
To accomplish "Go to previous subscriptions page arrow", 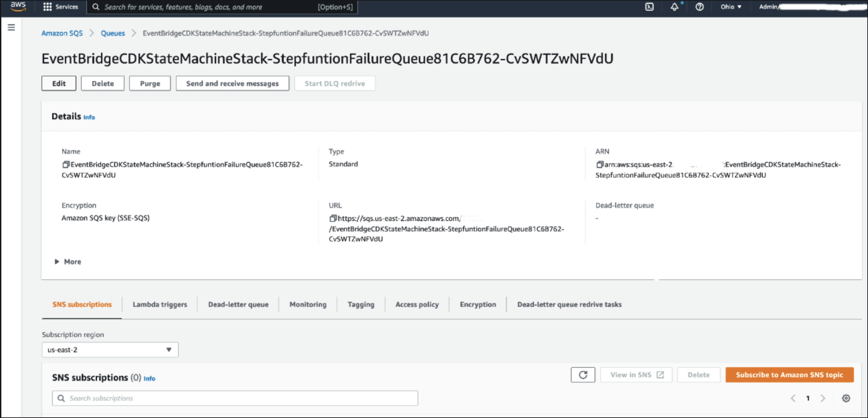I will (793, 399).
